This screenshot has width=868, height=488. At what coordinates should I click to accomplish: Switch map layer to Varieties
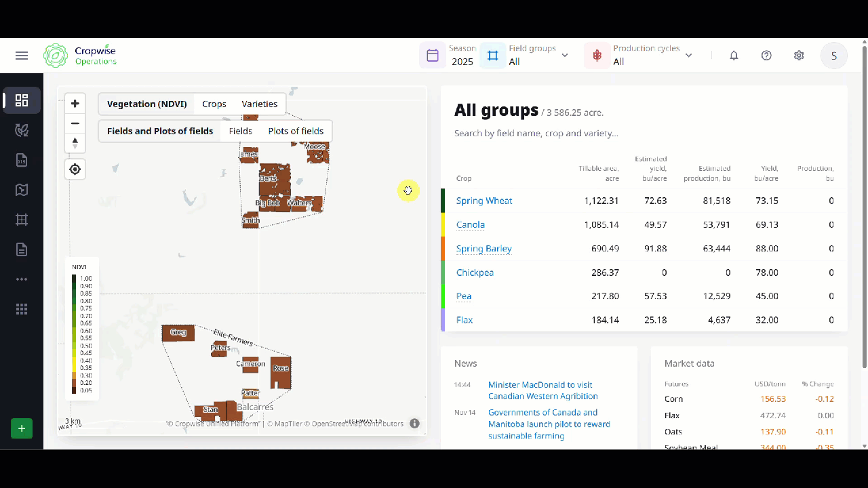[x=260, y=104]
